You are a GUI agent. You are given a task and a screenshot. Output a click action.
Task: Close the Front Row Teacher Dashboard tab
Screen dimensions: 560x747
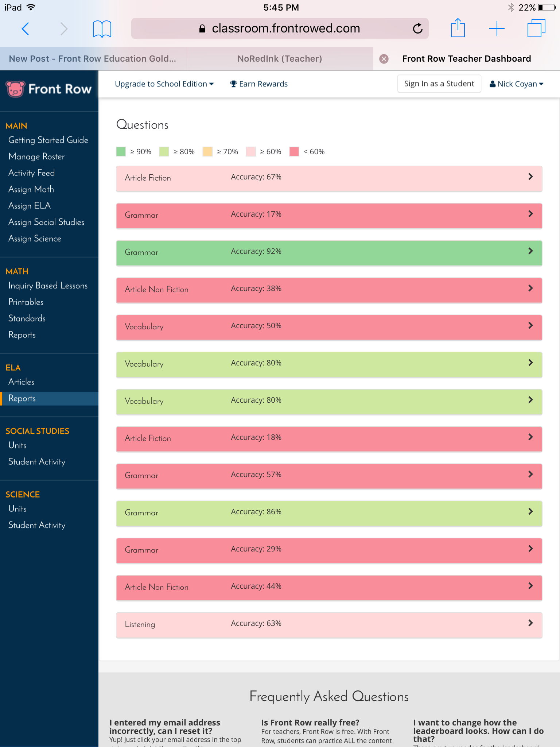pos(384,59)
